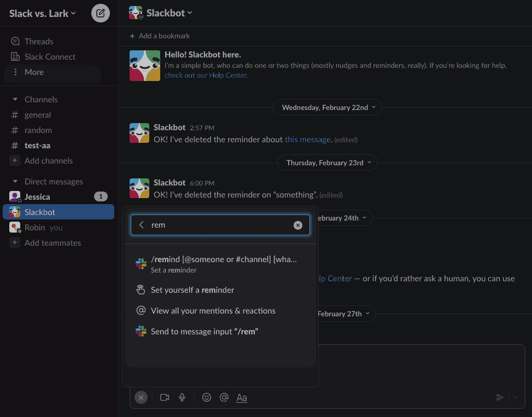Go back using the search left arrow

tap(142, 225)
